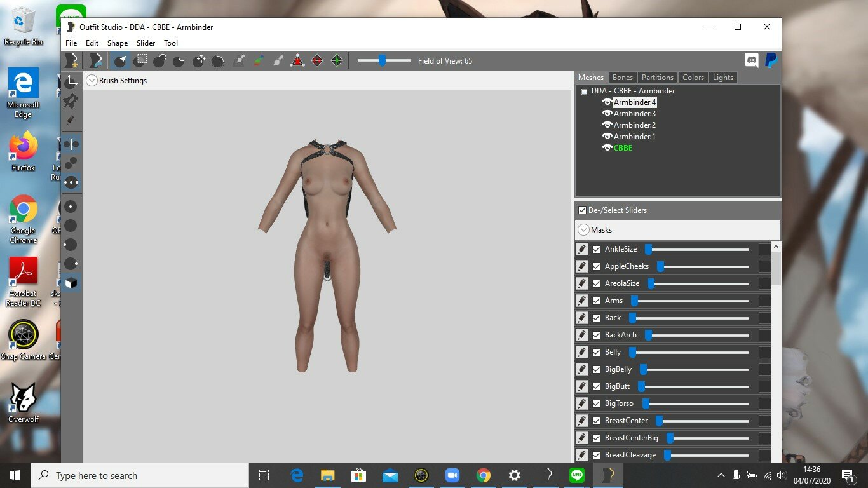Uncheck the De-/Select Sliders checkbox
This screenshot has height=488, width=868.
582,210
